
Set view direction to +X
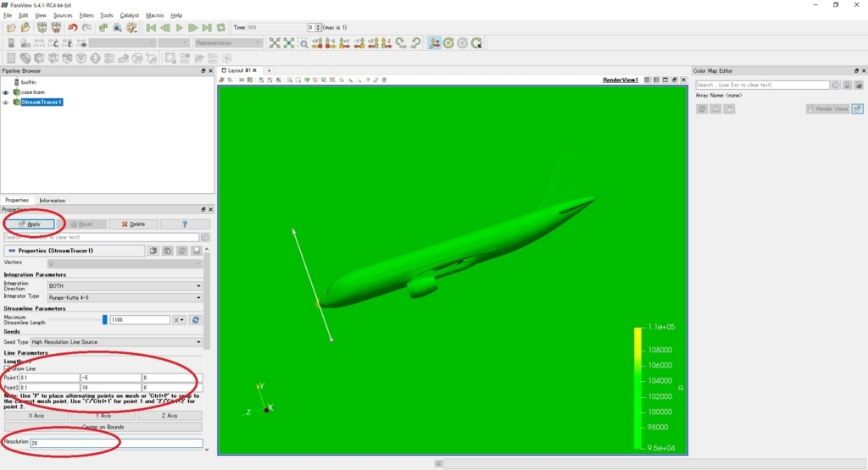pyautogui.click(x=317, y=43)
